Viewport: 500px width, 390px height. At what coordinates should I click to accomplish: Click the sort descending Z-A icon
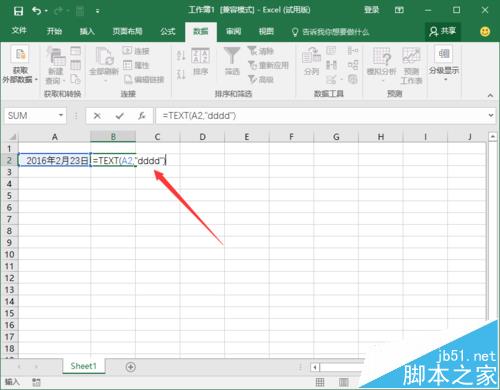coord(181,74)
